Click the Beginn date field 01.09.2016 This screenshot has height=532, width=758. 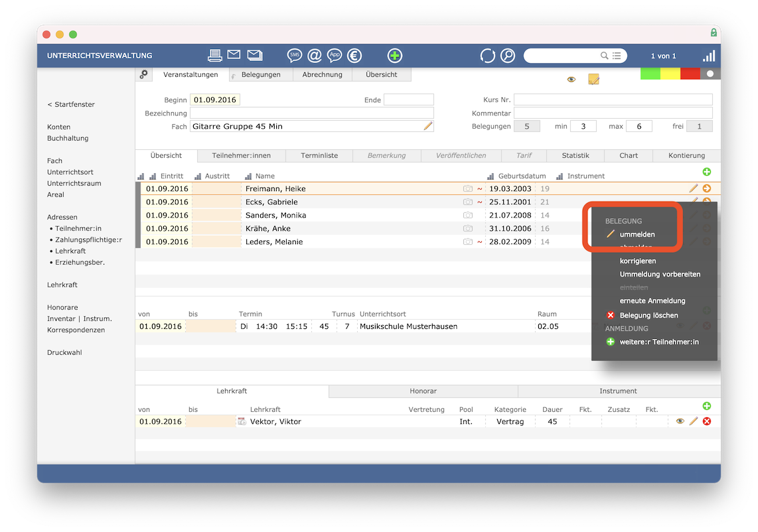215,100
